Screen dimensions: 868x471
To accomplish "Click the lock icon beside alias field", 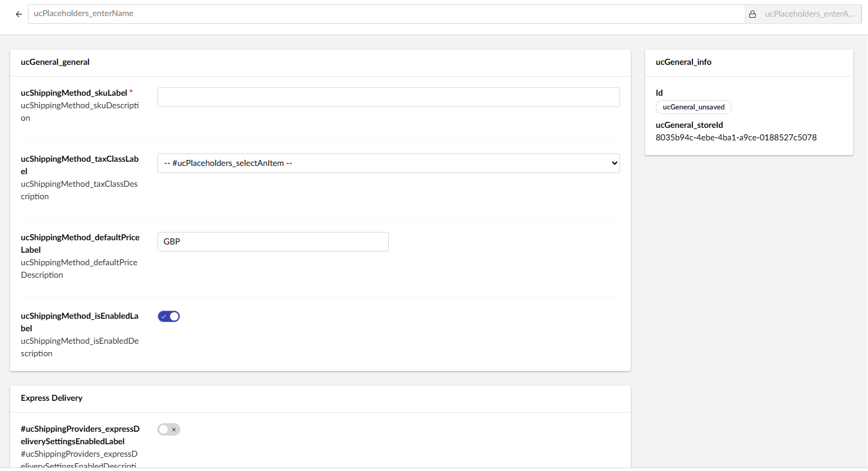I will coord(752,14).
